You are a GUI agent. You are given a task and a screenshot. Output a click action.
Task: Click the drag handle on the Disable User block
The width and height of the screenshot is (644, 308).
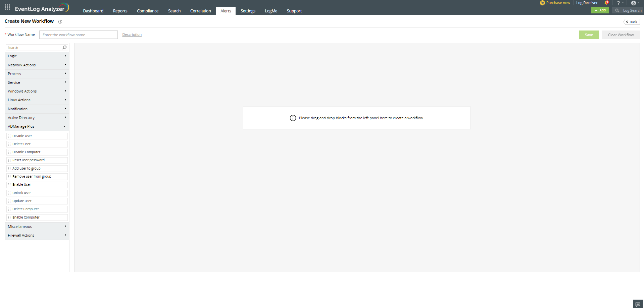click(9, 136)
